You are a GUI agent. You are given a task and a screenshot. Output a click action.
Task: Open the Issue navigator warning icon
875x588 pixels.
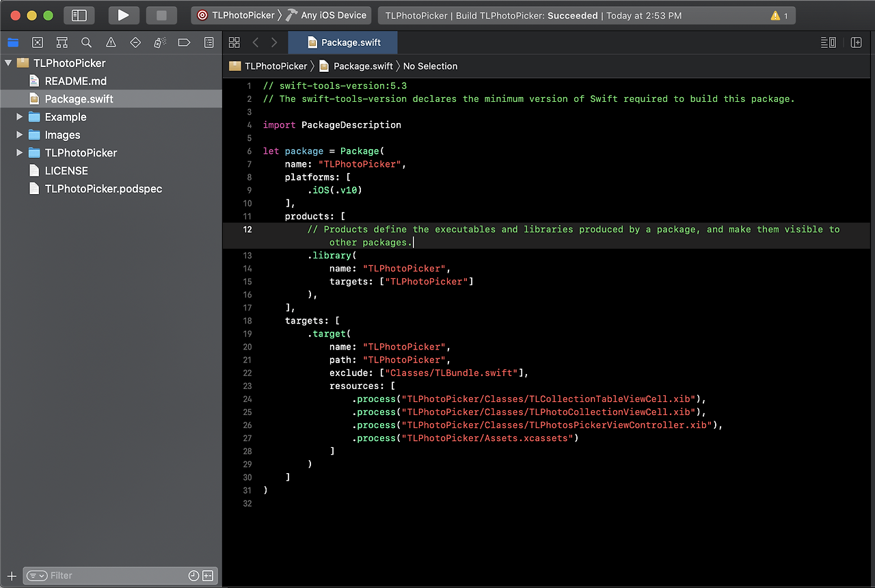coord(111,42)
